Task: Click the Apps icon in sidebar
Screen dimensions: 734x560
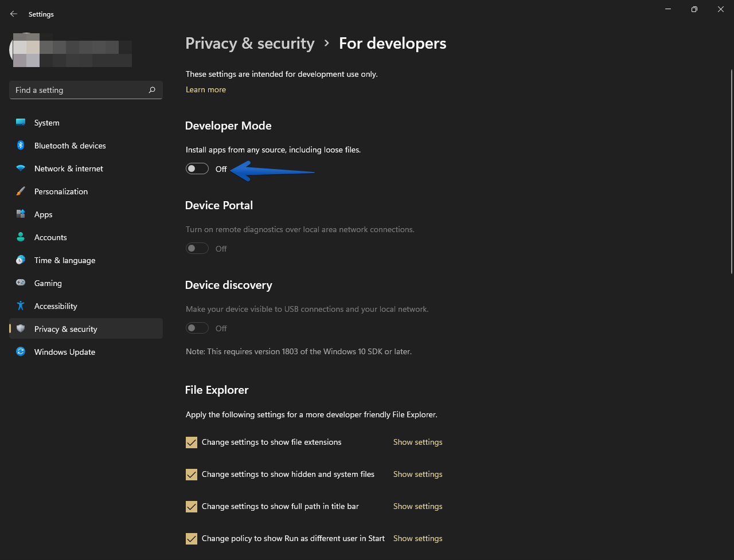Action: pyautogui.click(x=21, y=214)
